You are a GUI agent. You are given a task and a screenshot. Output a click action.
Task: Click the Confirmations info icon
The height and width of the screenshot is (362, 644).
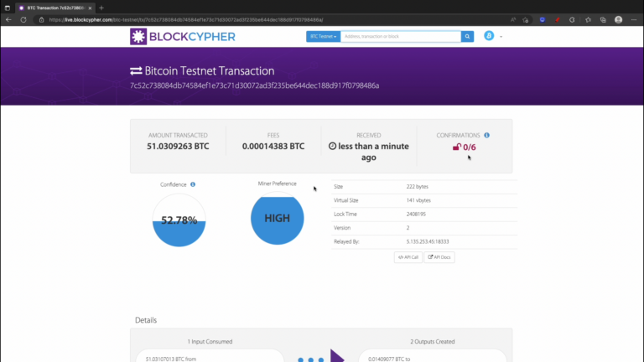(486, 135)
